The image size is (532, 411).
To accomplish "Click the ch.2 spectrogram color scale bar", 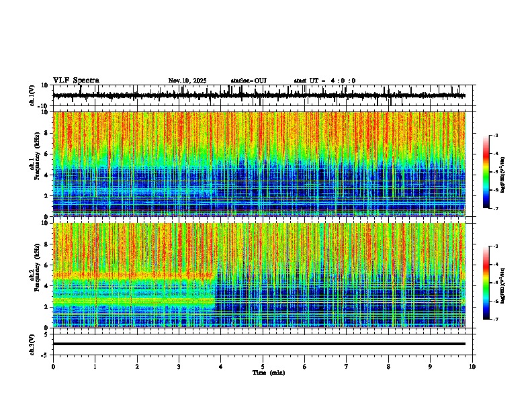I will [486, 283].
